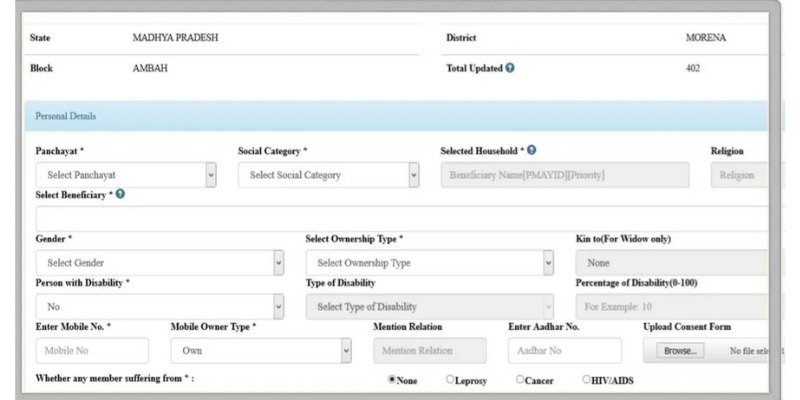Select the Leprosy radio button
The image size is (800, 400).
[x=449, y=380]
